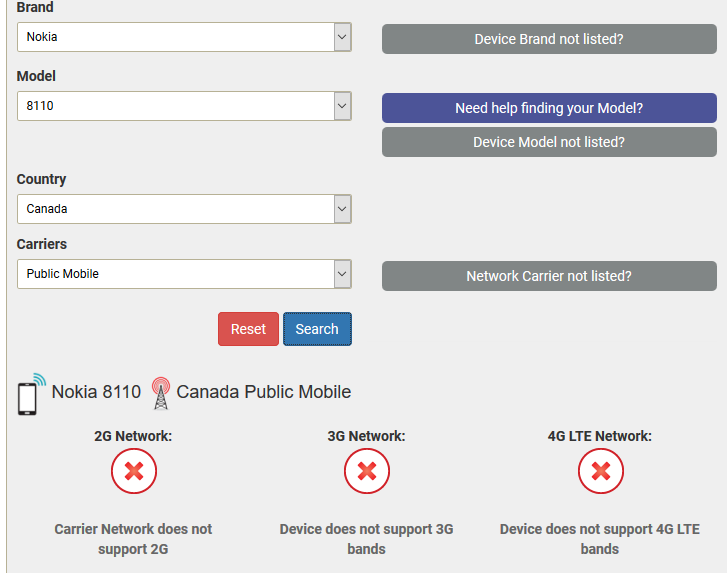Click the 'Carrier Network does not support 2G' message
This screenshot has height=573, width=727.
click(x=133, y=539)
